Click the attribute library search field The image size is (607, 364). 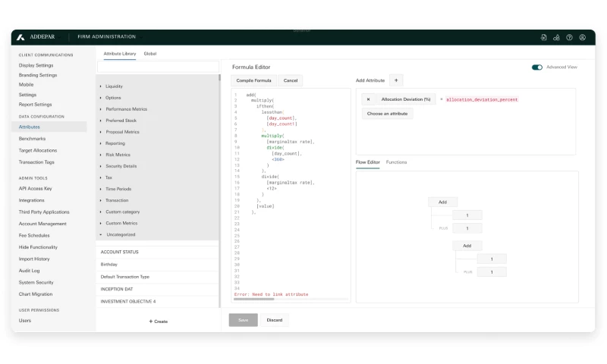[158, 67]
